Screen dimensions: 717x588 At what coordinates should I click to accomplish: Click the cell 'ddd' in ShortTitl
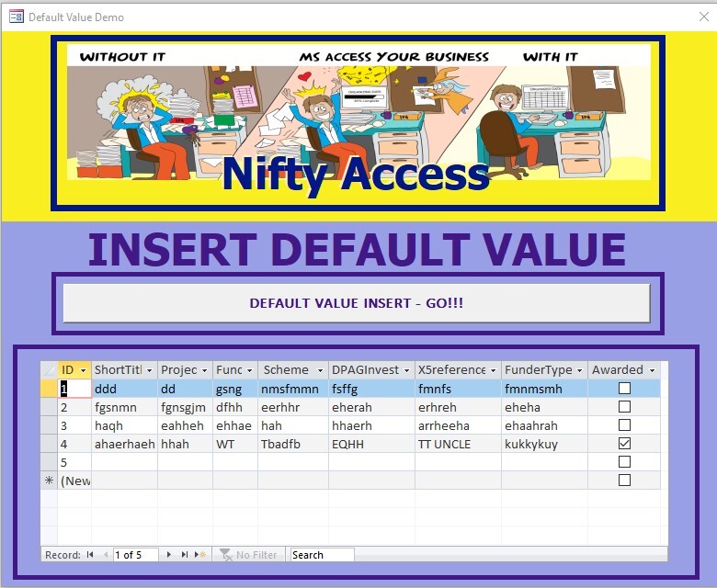124,389
